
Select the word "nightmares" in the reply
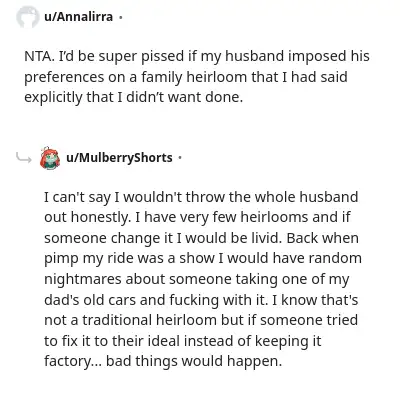(x=83, y=279)
